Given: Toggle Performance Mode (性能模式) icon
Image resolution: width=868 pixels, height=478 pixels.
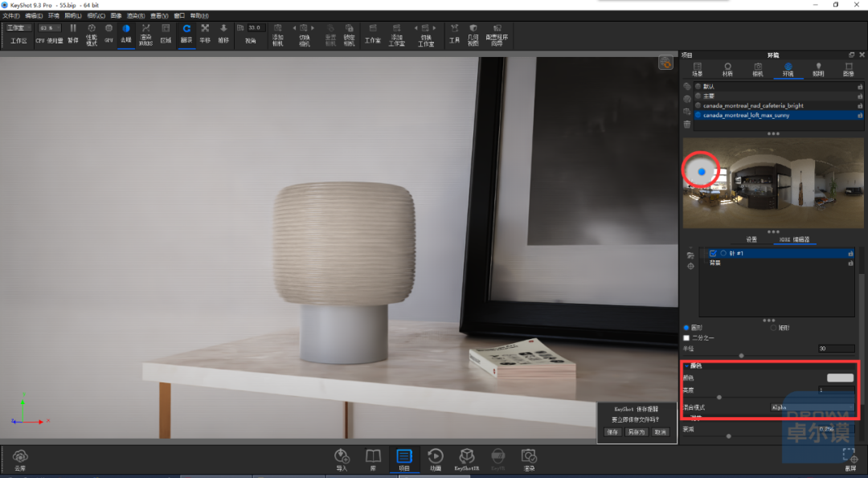Looking at the screenshot, I should point(92,29).
